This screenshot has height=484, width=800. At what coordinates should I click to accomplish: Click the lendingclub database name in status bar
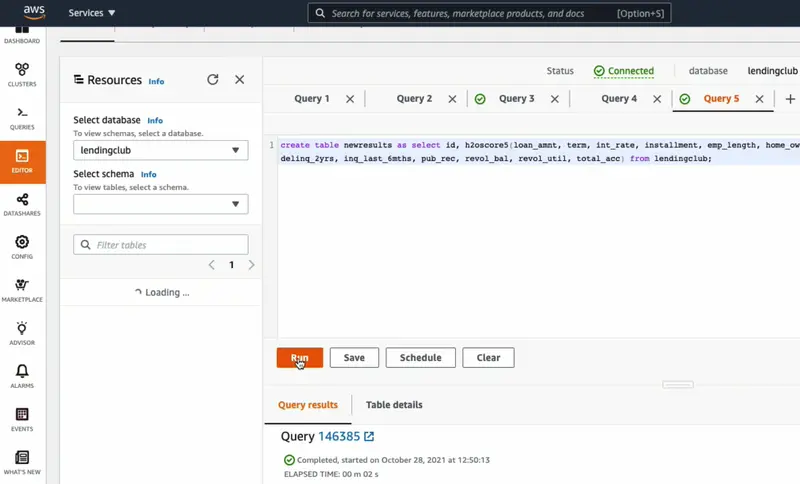(772, 71)
